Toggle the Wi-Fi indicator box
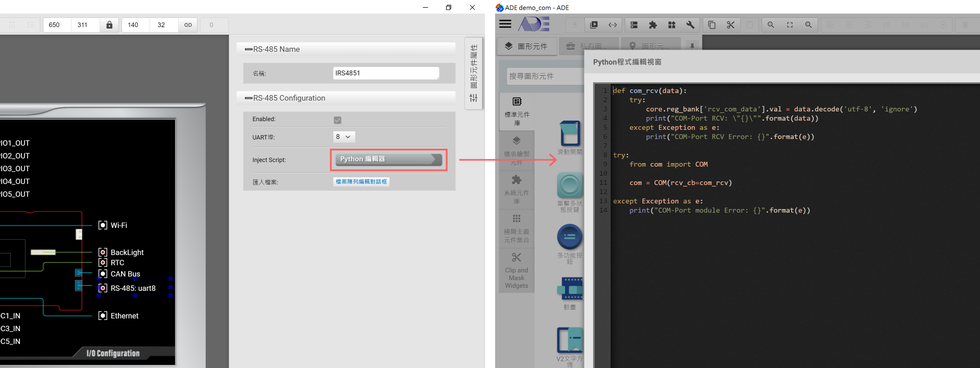Image resolution: width=980 pixels, height=368 pixels. click(x=103, y=225)
